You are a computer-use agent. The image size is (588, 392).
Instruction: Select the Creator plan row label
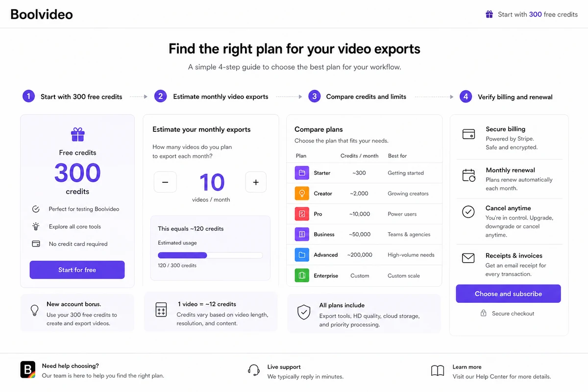[323, 194]
